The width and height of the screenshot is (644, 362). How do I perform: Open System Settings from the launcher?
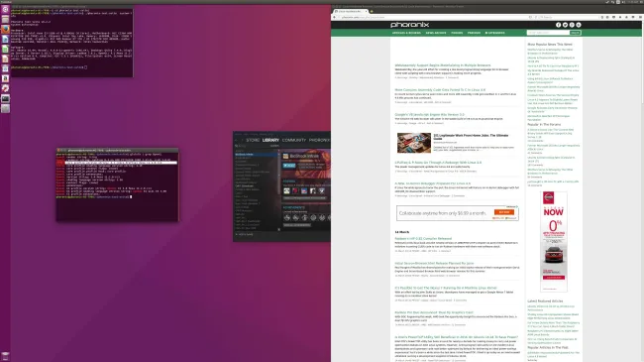5,88
